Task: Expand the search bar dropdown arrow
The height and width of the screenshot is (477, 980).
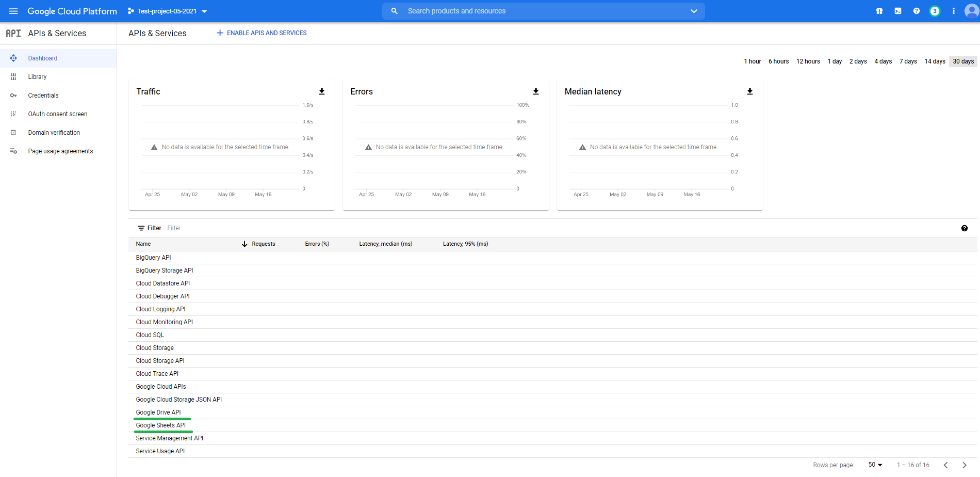Action: [x=694, y=11]
